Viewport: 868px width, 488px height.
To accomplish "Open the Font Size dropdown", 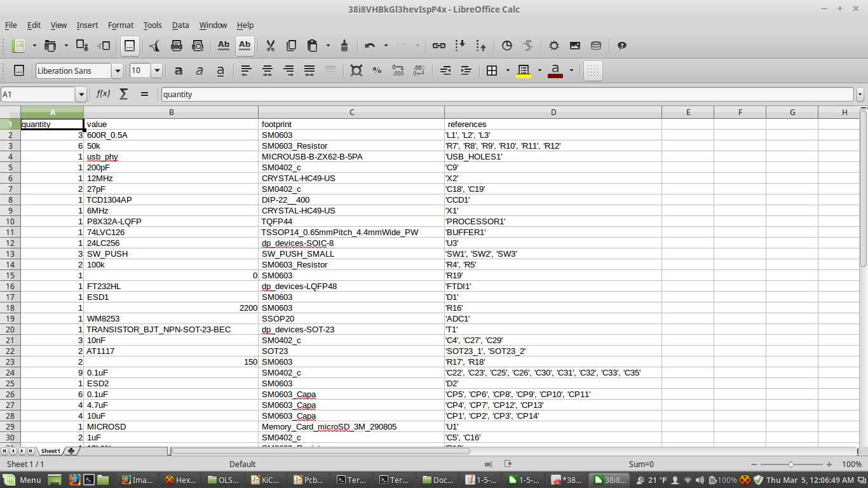I will click(156, 71).
